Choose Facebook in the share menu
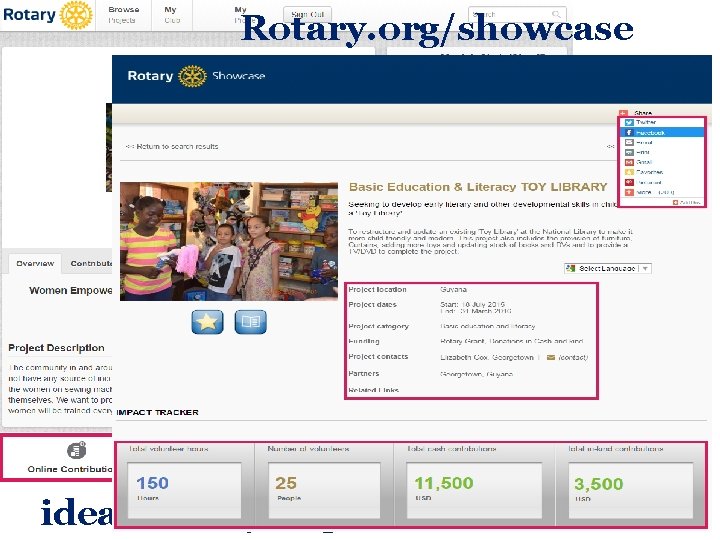The image size is (720, 540). pos(663,133)
